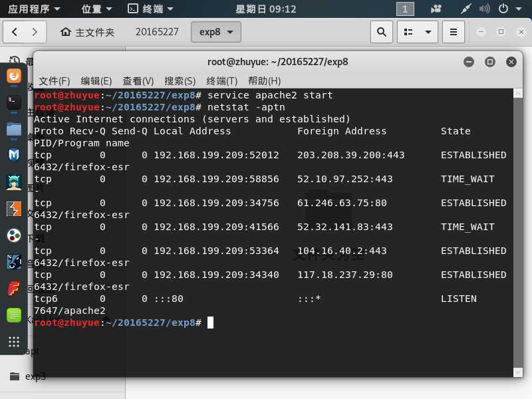Open exp8 path dropdown
This screenshot has width=532, height=399.
[216, 32]
